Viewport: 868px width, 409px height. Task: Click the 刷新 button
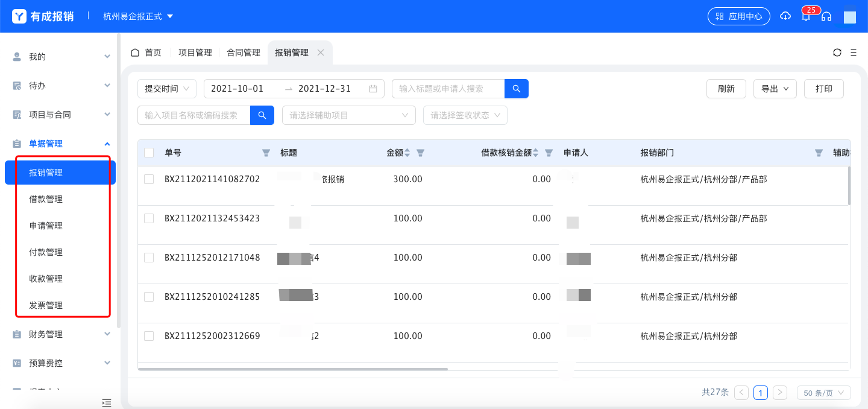[726, 89]
